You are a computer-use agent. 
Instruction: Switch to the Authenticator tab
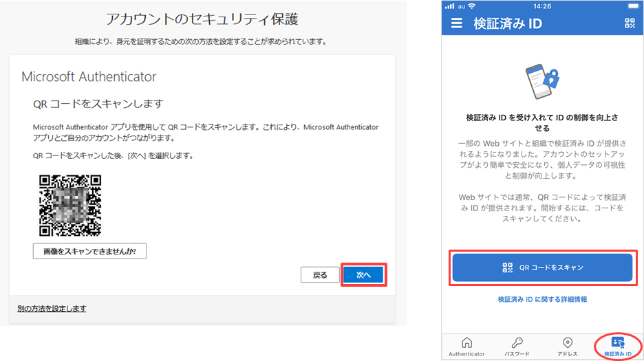coord(466,347)
